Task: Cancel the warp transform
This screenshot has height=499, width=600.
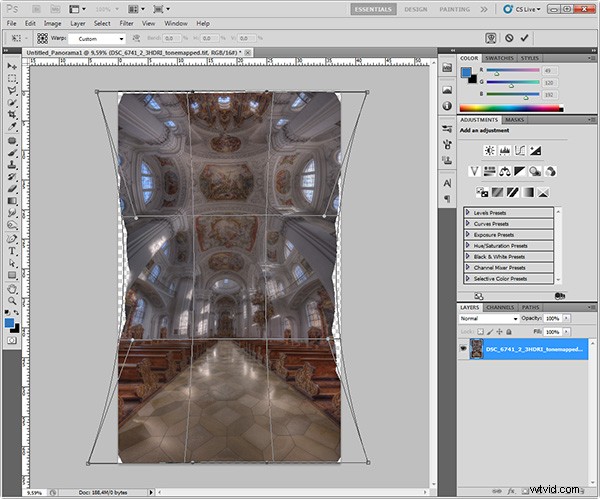Action: 509,38
